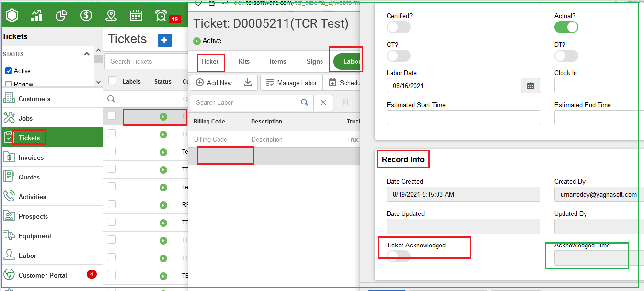Tick the select-all checkbox in tickets header

click(x=112, y=80)
